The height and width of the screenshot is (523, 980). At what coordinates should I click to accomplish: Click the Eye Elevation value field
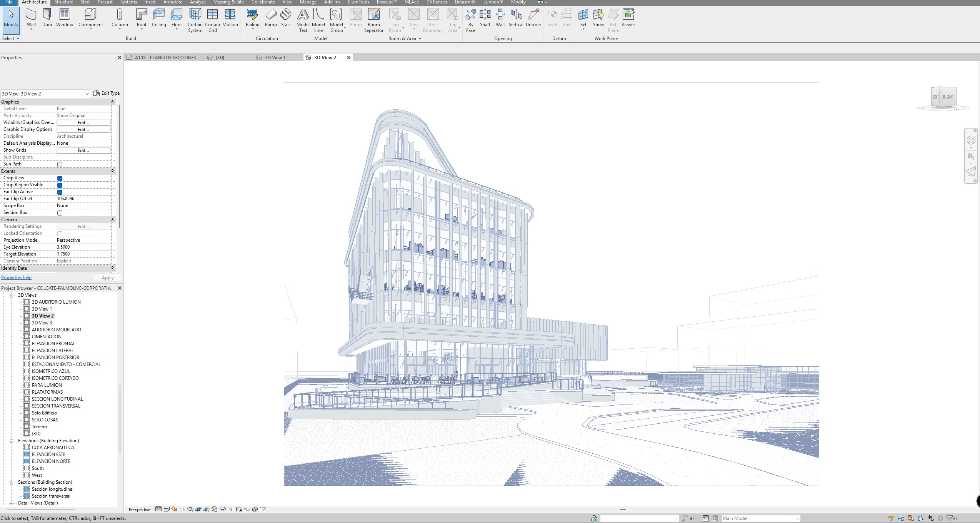tap(83, 247)
